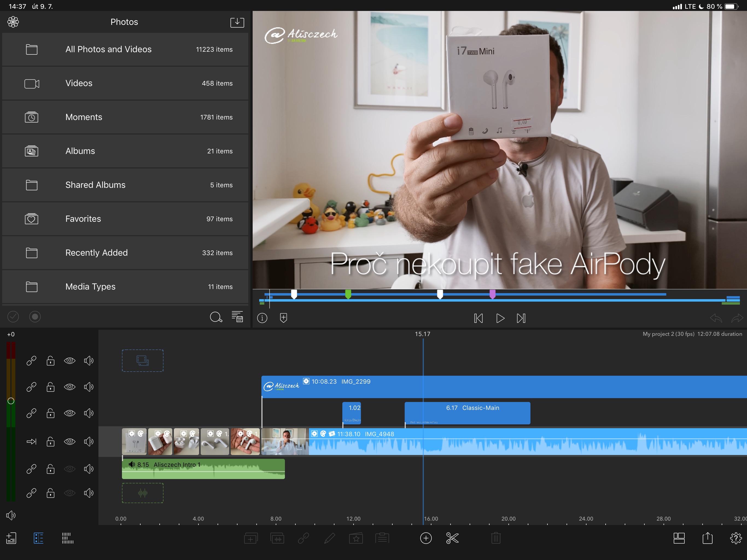Toggle visibility eye on Classic-Main title track
This screenshot has height=560, width=747.
pyautogui.click(x=69, y=413)
